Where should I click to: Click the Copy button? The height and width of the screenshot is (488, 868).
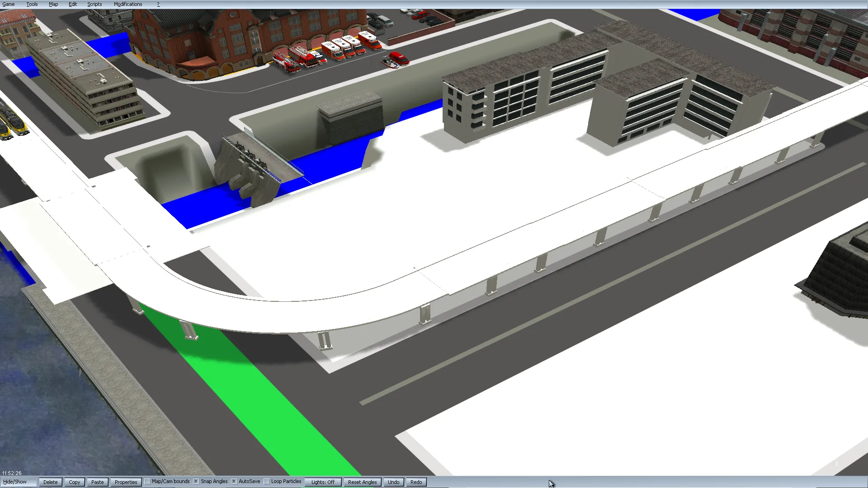click(x=75, y=482)
